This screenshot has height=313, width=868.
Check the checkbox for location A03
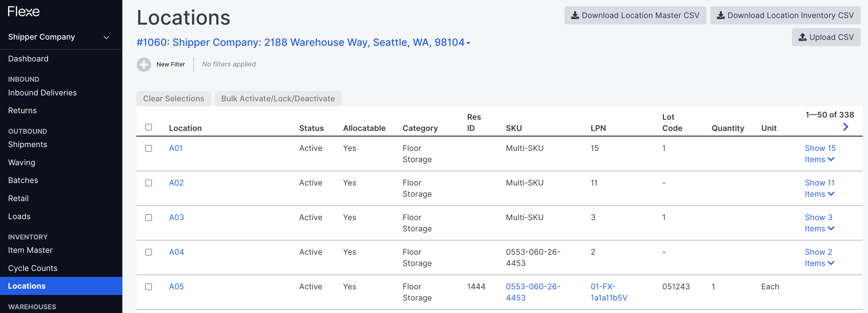[x=149, y=218]
